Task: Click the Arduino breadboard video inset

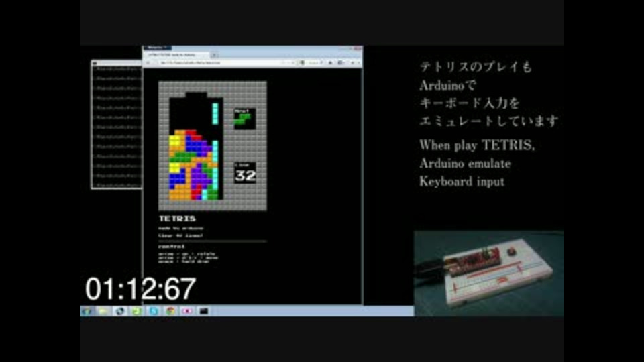Action: 488,273
